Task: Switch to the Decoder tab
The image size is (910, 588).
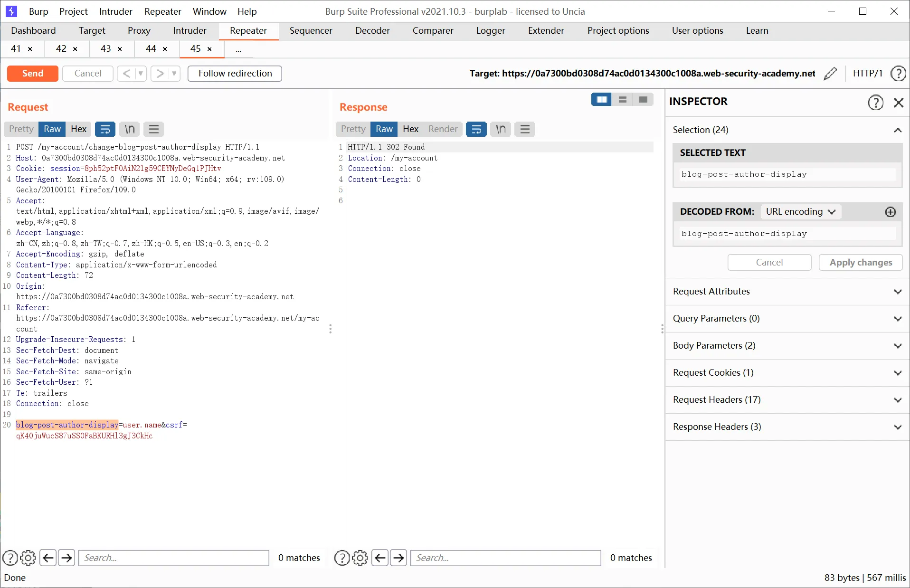Action: click(372, 31)
